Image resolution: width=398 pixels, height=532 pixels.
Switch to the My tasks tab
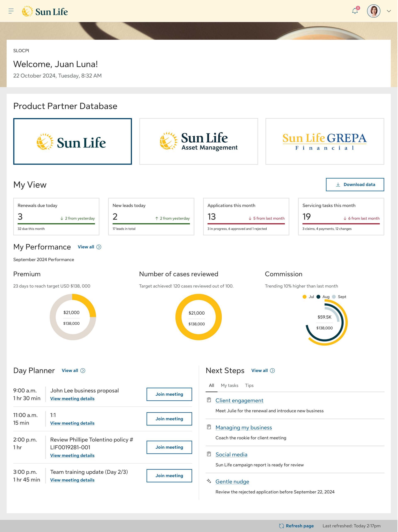pos(229,385)
